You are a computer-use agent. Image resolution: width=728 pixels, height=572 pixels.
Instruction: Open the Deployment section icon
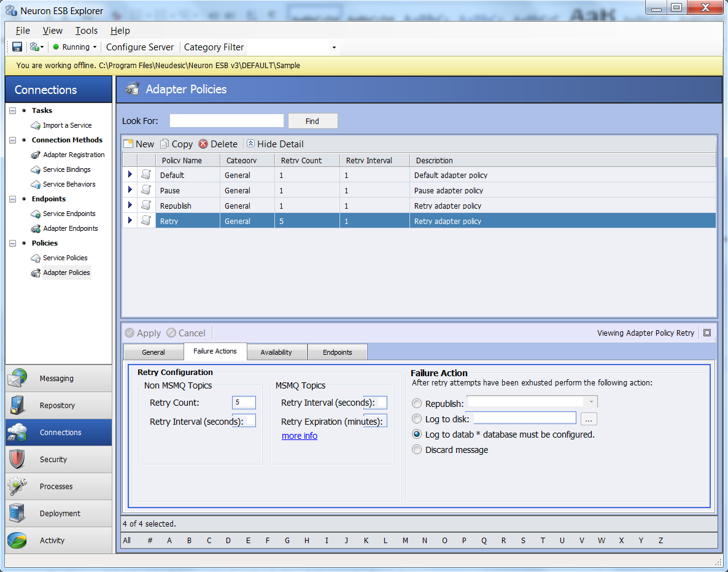tap(16, 513)
